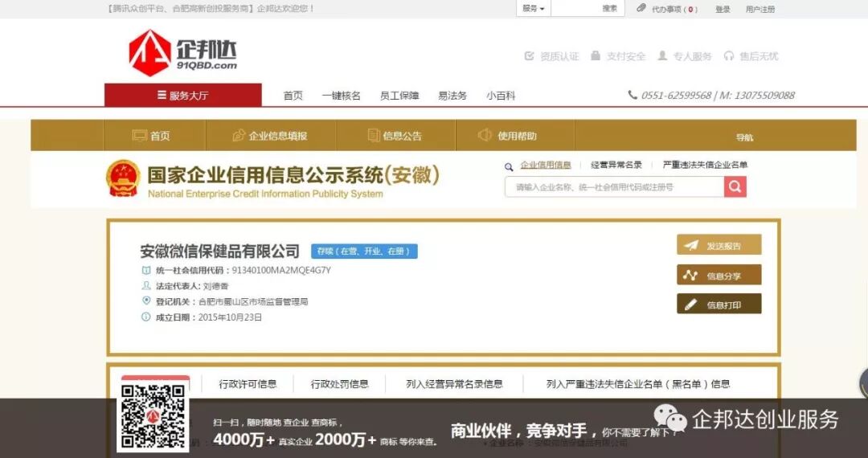
Task: Click the small magnifier icon near 企业信用信息
Action: pyautogui.click(x=509, y=166)
